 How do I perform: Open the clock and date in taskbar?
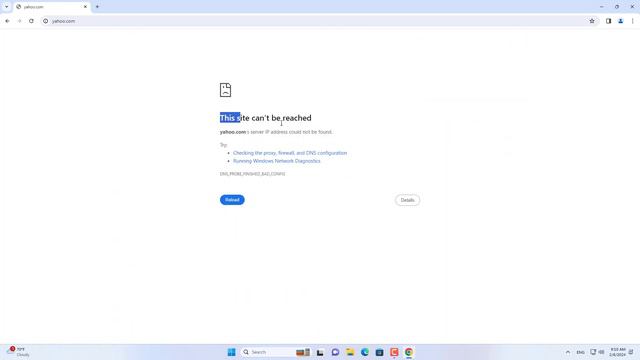(x=618, y=352)
